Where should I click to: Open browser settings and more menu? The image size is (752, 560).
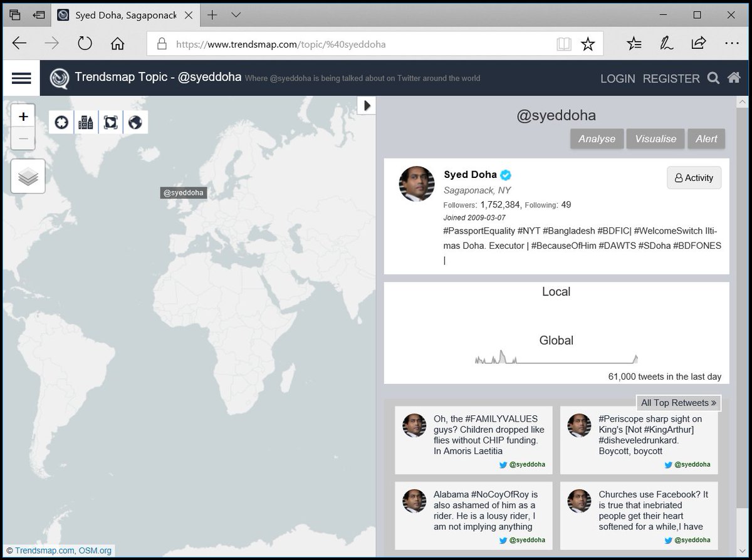tap(731, 43)
